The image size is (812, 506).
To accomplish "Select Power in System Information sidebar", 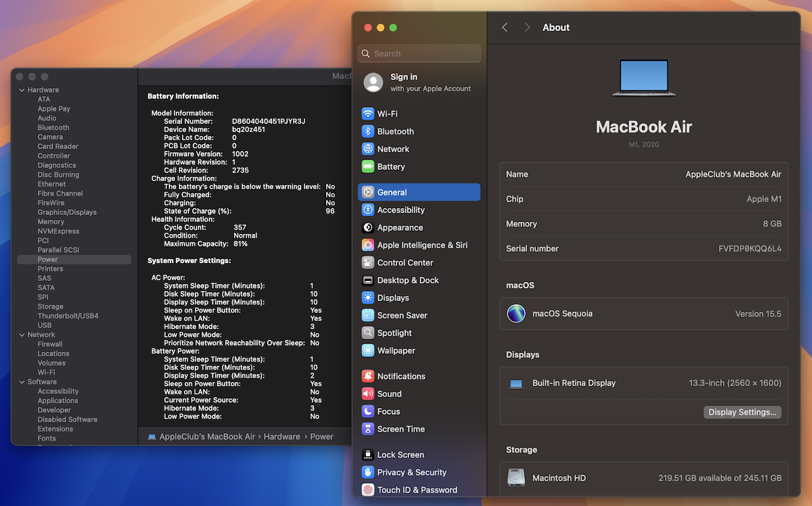I will point(74,259).
